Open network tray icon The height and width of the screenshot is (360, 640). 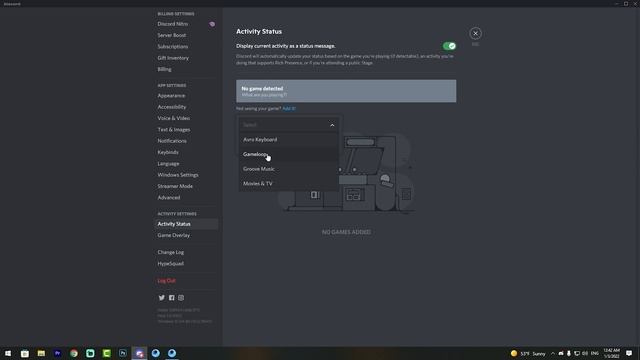point(577,353)
